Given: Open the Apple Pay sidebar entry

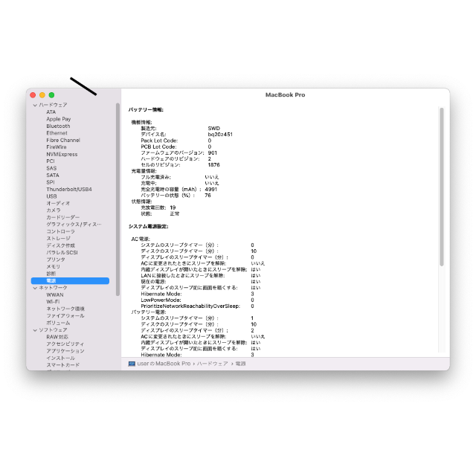Looking at the screenshot, I should pyautogui.click(x=59, y=119).
